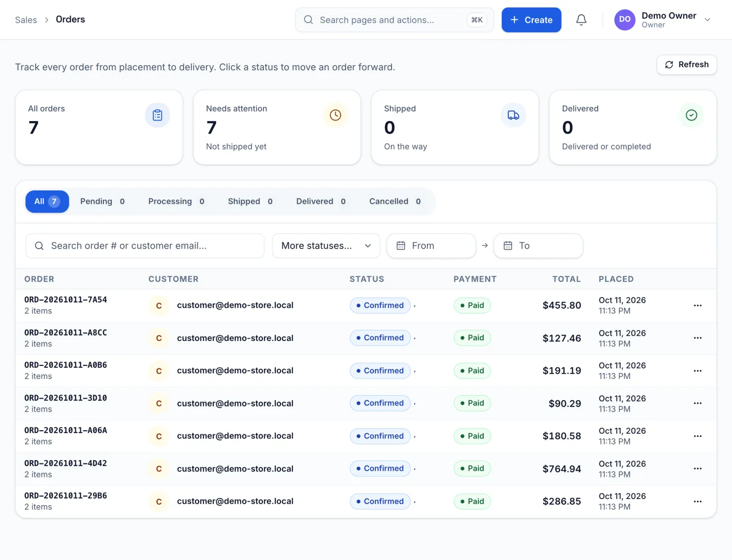The width and height of the screenshot is (732, 560).
Task: Change Confirmed status of ORD-20261011-29B6
Action: tap(380, 501)
